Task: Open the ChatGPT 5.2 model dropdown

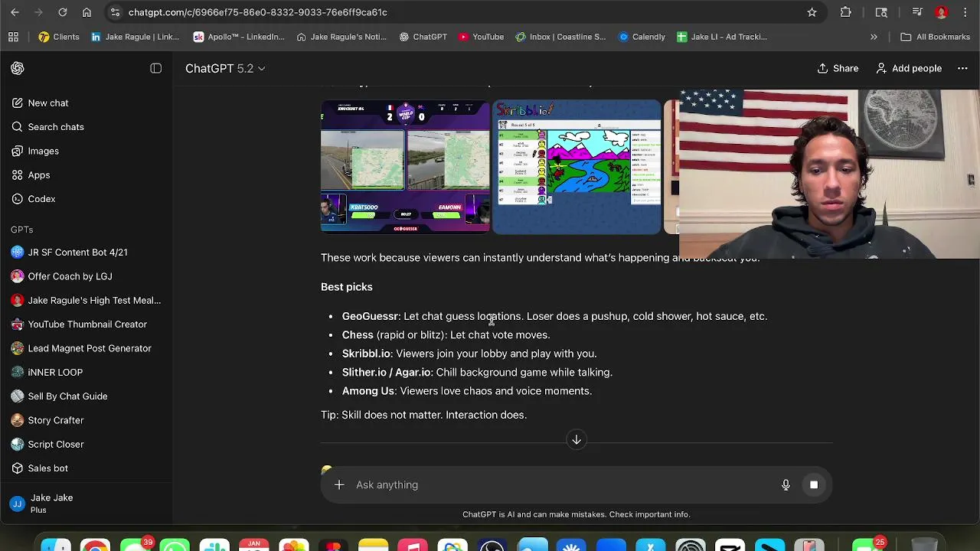Action: tap(225, 68)
